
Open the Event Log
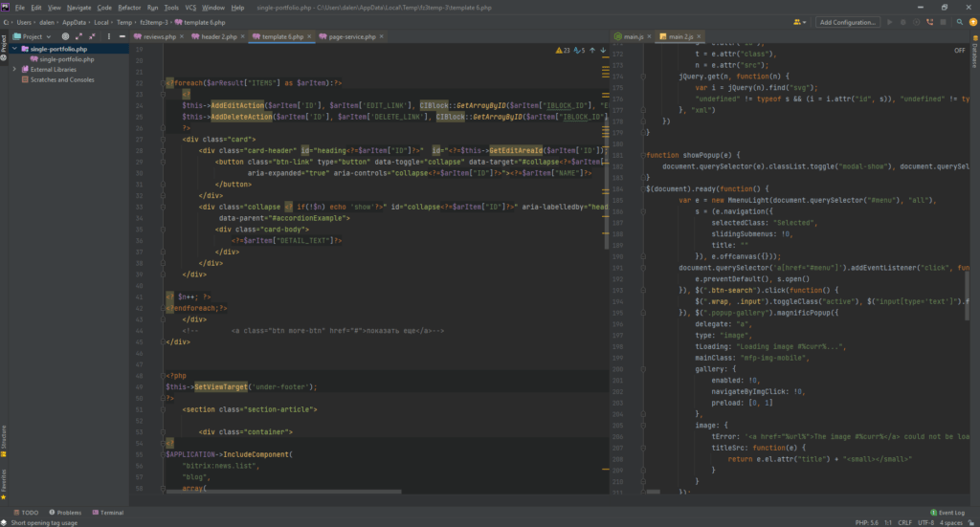pyautogui.click(x=950, y=513)
